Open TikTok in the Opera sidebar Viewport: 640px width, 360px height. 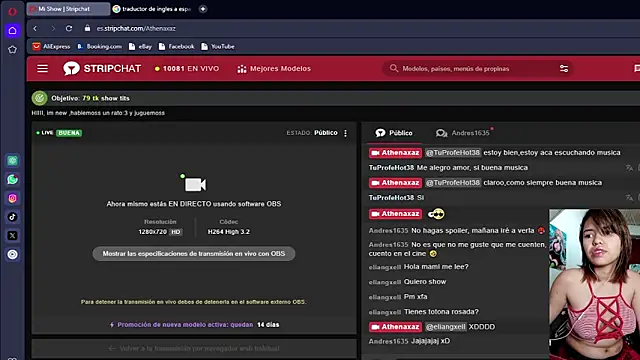pos(13,217)
